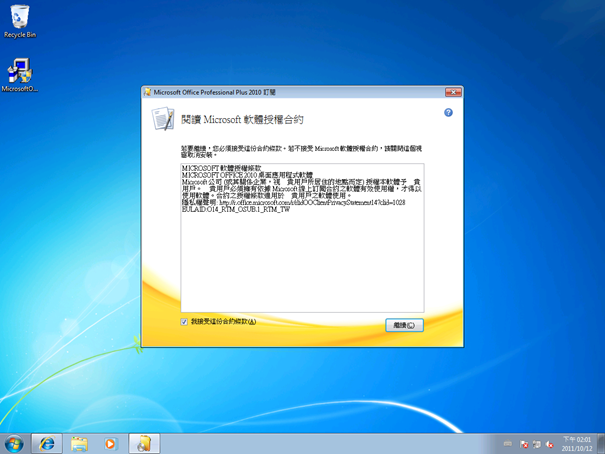Screen dimensions: 605x454
Task: Click the muted volume tray icon
Action: point(550,444)
